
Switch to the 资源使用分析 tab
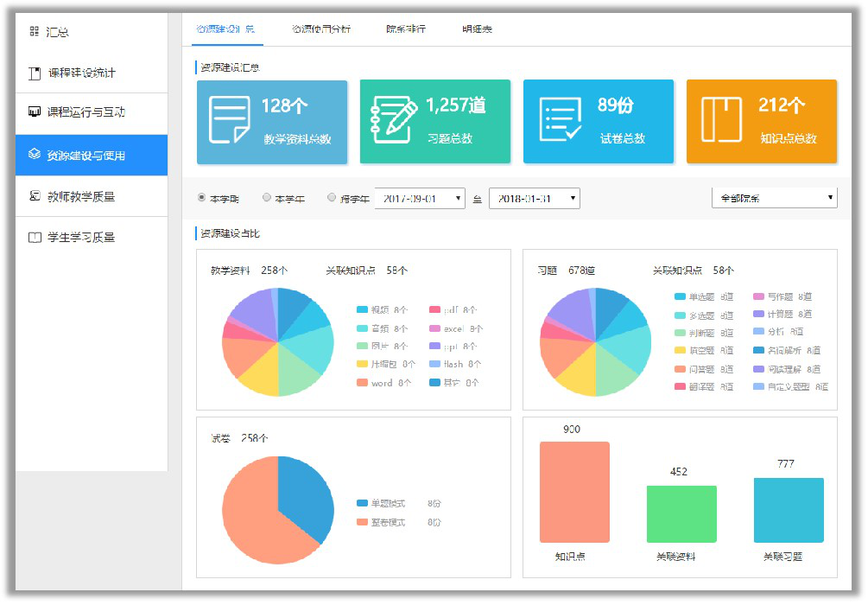(x=321, y=29)
